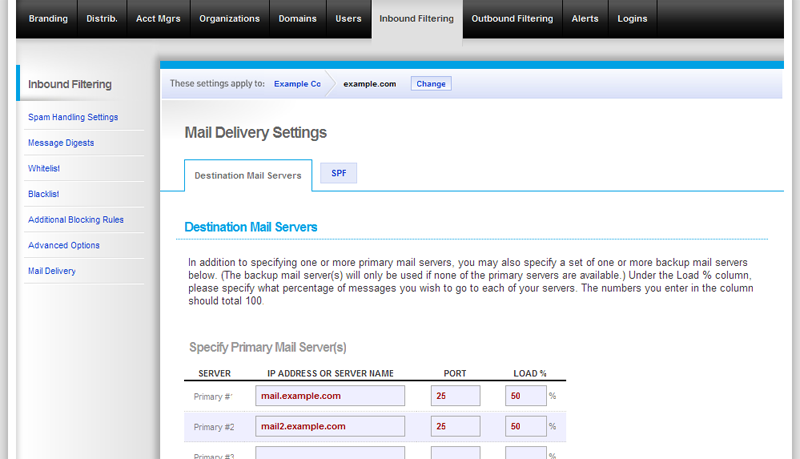Click the mail.example.com server field
The width and height of the screenshot is (800, 459).
tap(330, 396)
